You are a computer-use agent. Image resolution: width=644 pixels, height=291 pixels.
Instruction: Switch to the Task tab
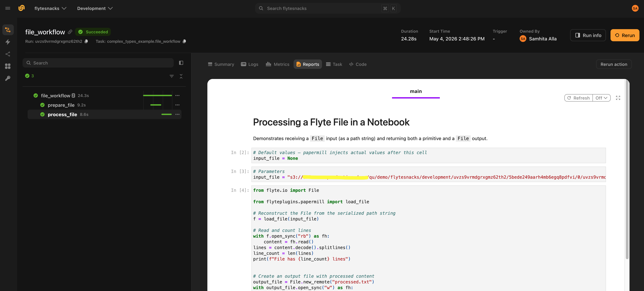(334, 64)
